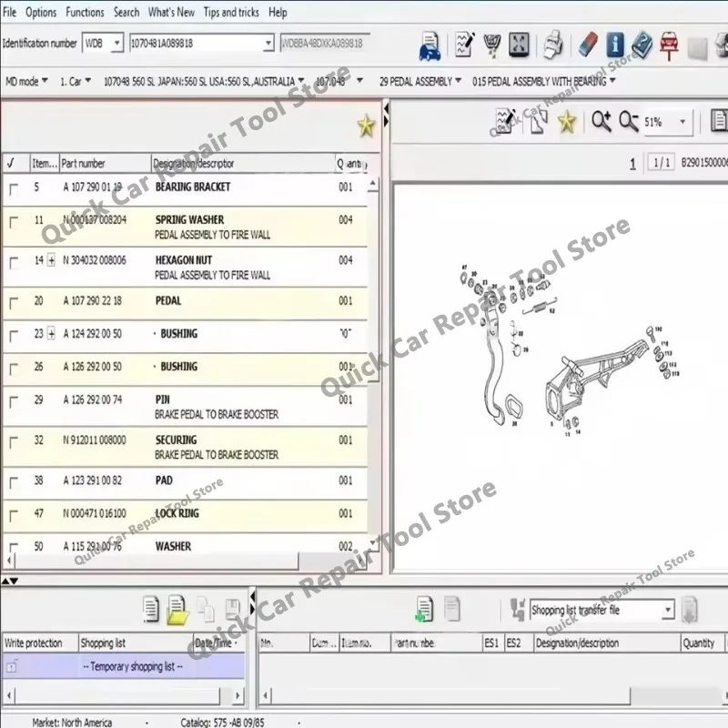
Task: Click the Shopping list column header
Action: (x=135, y=643)
